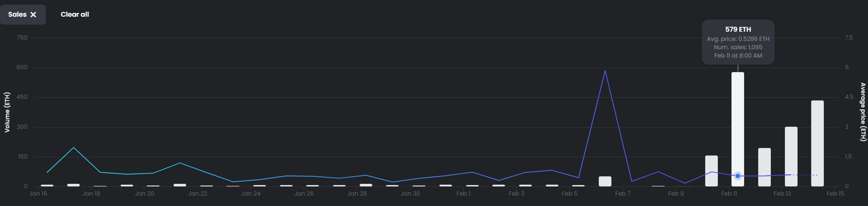Click the volume bar at Feb 13

(x=791, y=156)
